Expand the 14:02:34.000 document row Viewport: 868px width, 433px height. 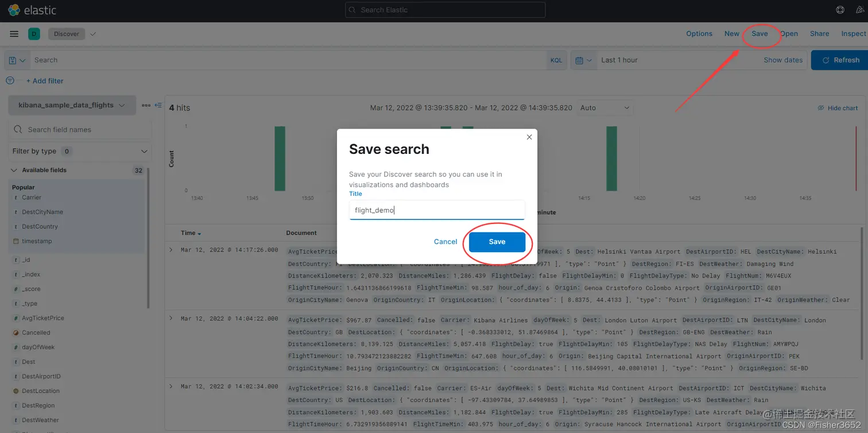(170, 386)
